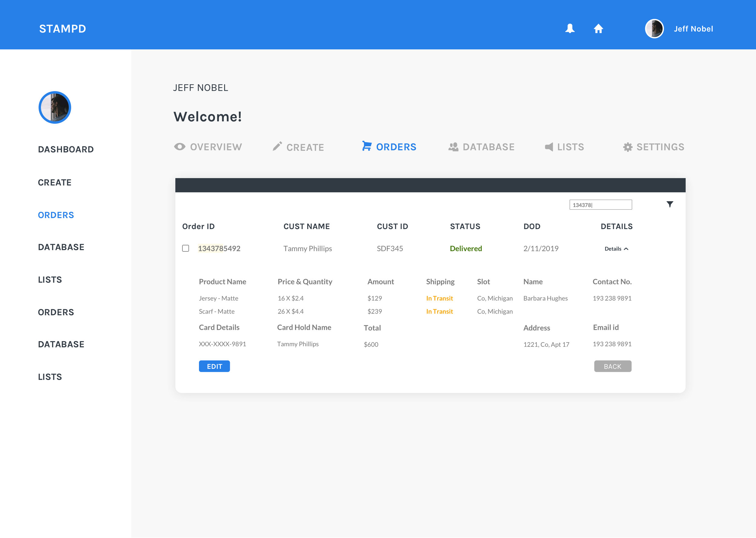Click address 1221, Co, Apt 17
This screenshot has height=538, width=756.
click(546, 345)
